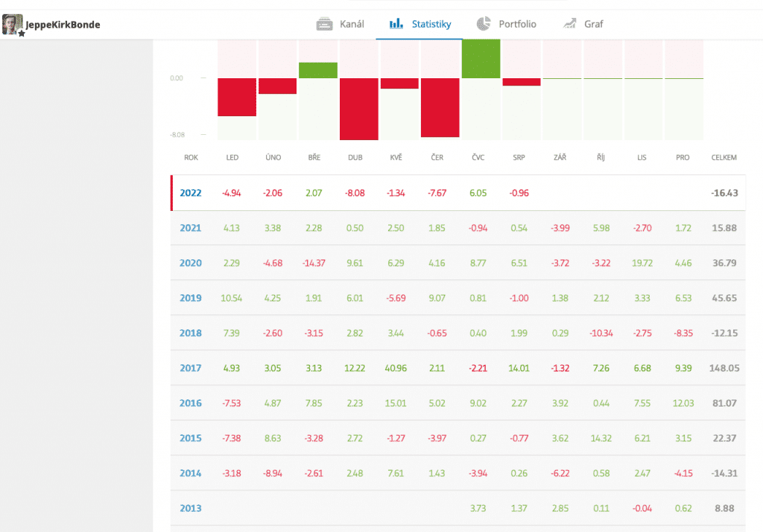
Task: Select the 2021 year label
Action: pos(191,227)
